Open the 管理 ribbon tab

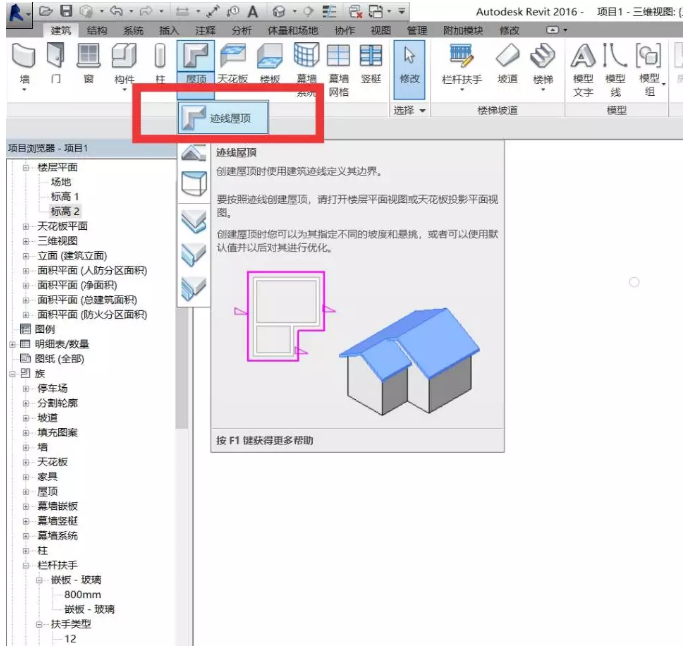tap(417, 30)
